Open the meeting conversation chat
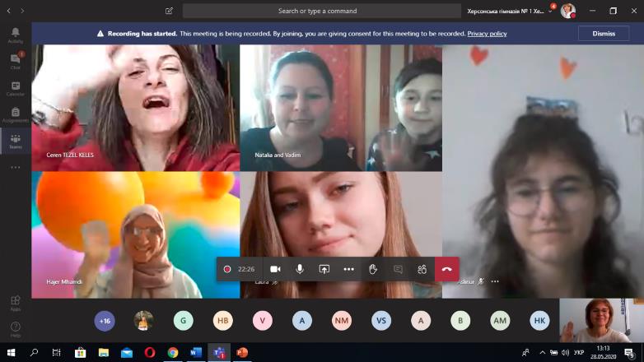The height and width of the screenshot is (362, 644). coord(398,269)
